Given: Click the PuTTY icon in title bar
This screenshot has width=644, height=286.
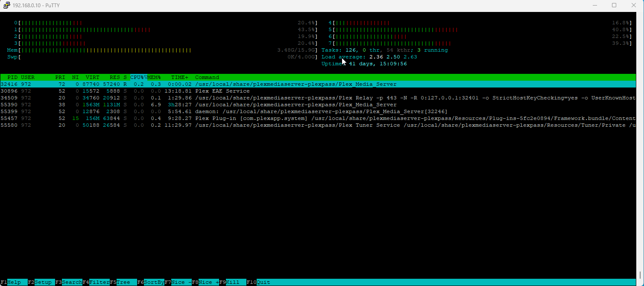Looking at the screenshot, I should [x=6, y=5].
